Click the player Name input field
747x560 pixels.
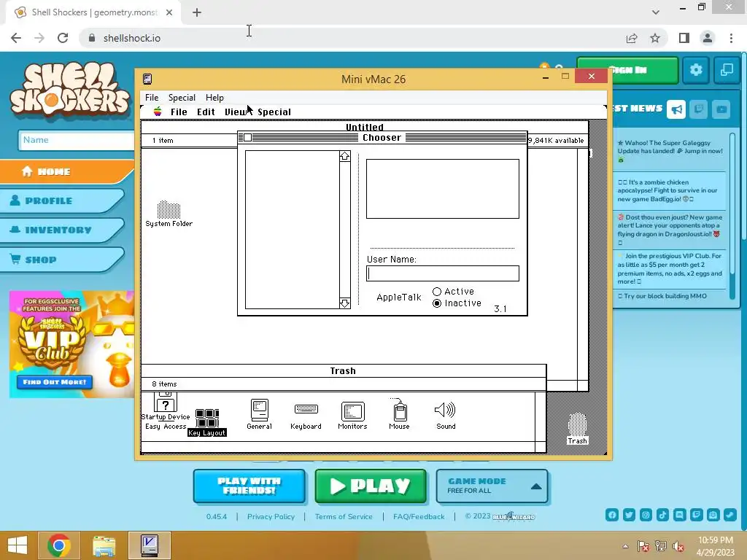click(76, 140)
